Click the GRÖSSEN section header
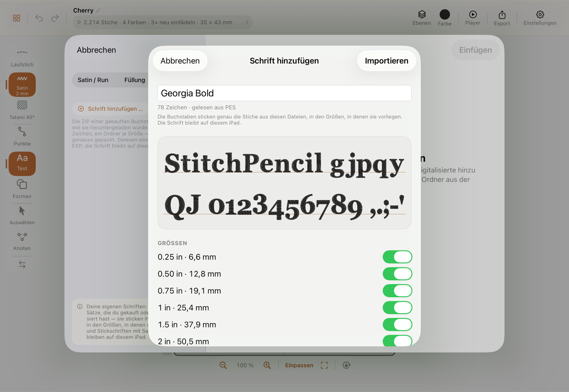 pos(172,243)
